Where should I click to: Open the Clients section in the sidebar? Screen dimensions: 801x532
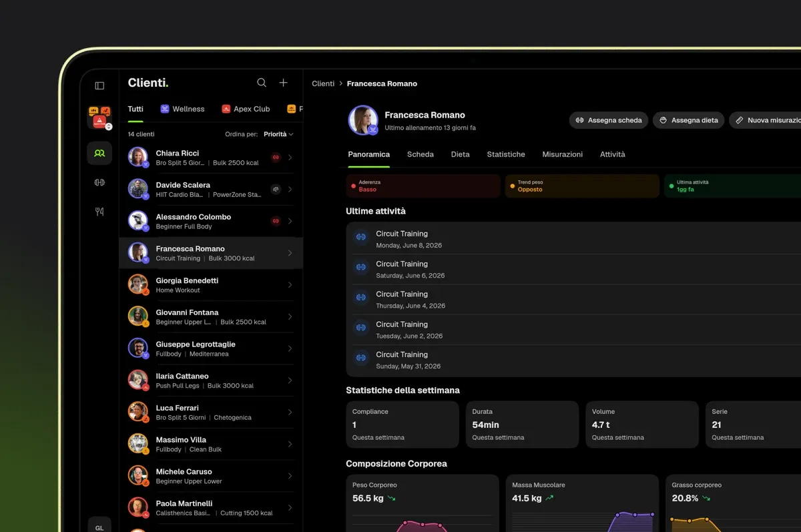99,153
